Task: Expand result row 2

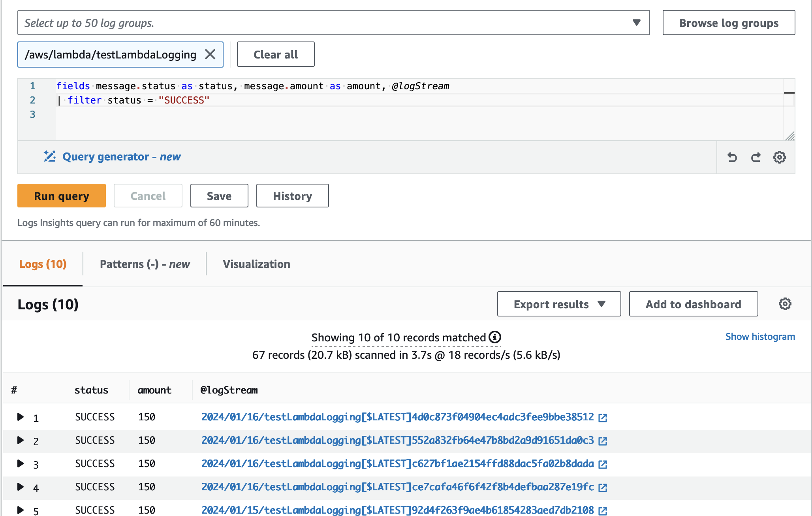Action: click(21, 440)
